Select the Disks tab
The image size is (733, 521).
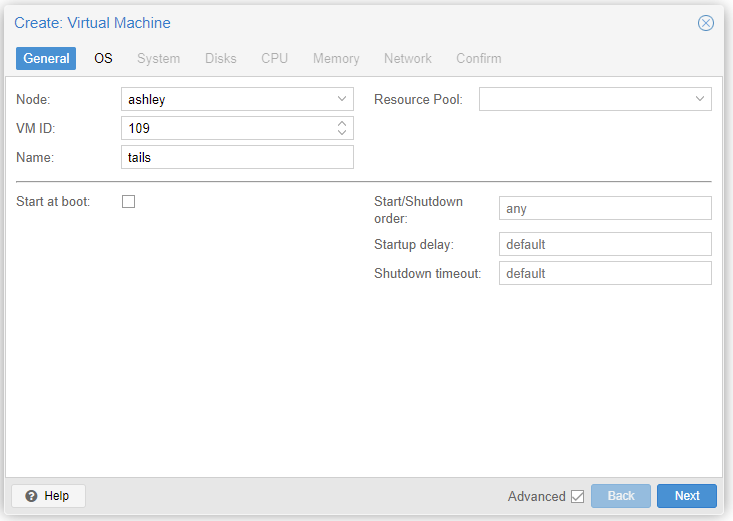[x=221, y=58]
